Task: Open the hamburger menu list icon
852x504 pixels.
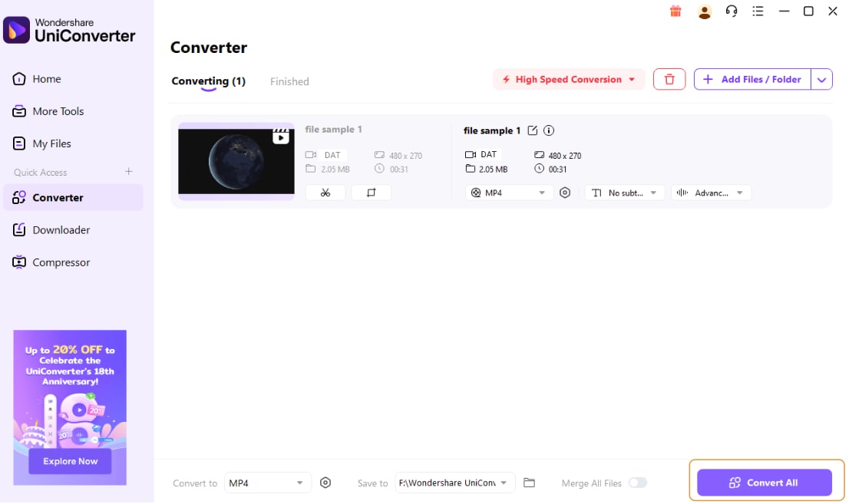Action: [x=758, y=11]
